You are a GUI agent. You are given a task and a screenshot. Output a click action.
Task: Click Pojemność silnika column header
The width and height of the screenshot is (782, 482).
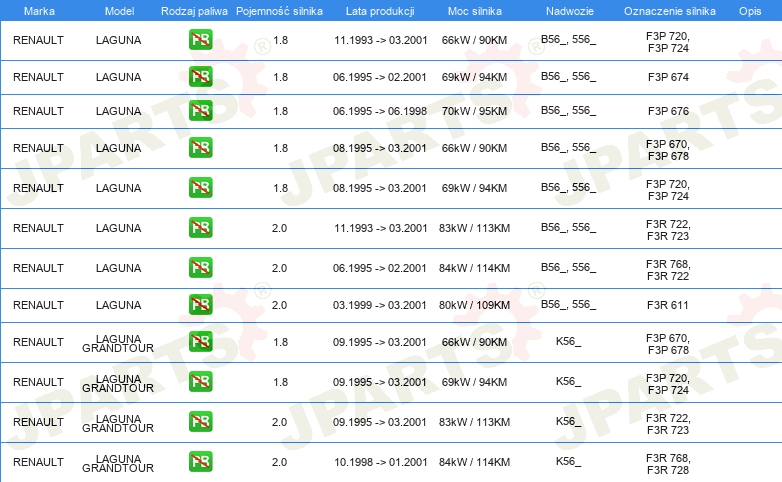(279, 11)
